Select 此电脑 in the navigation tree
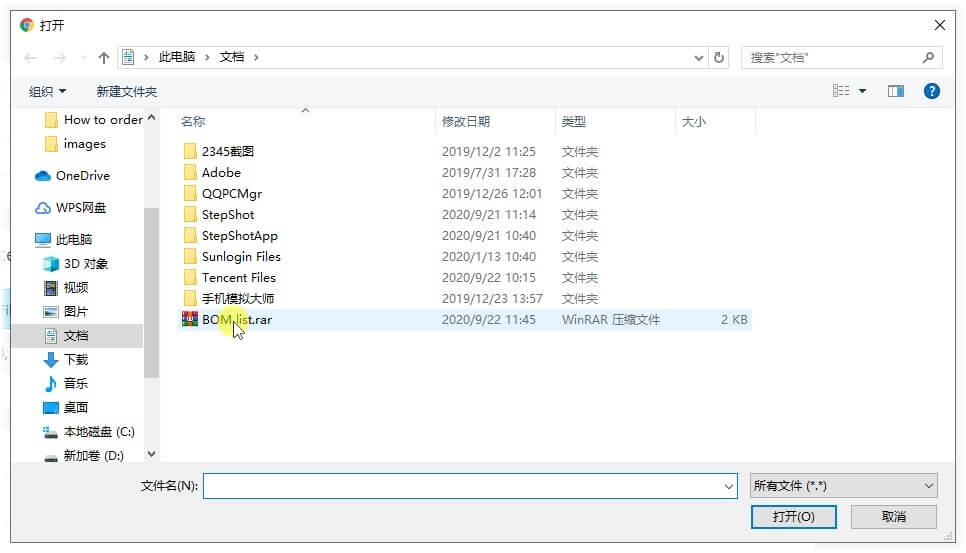The width and height of the screenshot is (966, 553). pyautogui.click(x=63, y=239)
